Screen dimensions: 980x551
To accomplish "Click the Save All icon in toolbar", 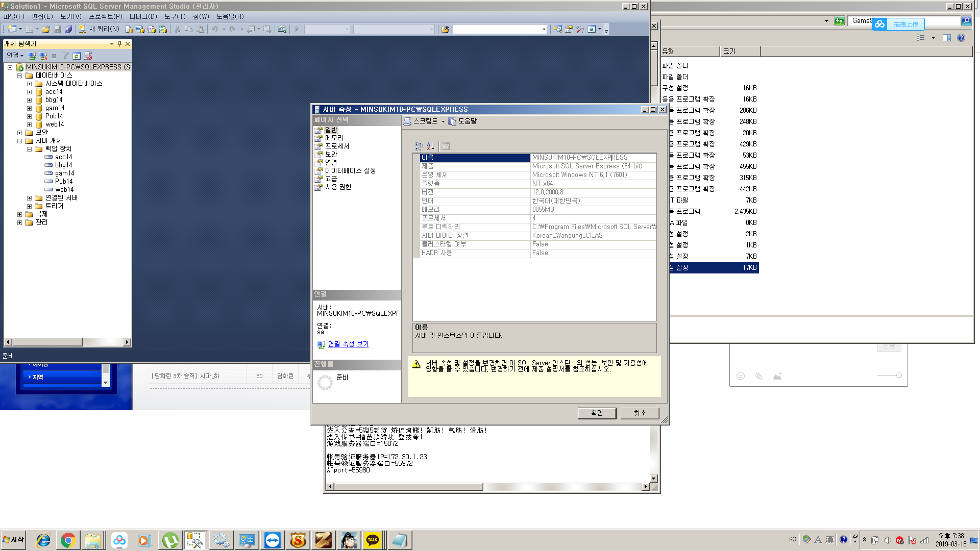I will pyautogui.click(x=68, y=29).
